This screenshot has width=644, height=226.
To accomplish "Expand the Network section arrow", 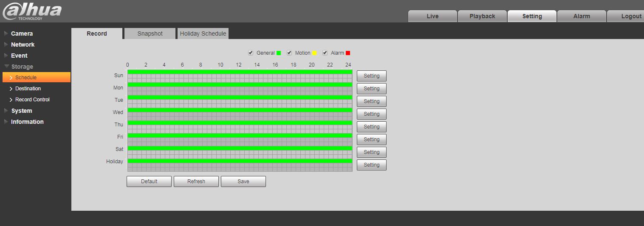I will pyautogui.click(x=6, y=45).
